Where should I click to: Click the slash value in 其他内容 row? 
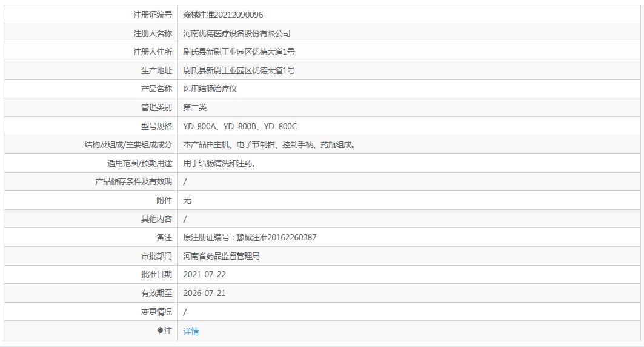tap(185, 219)
